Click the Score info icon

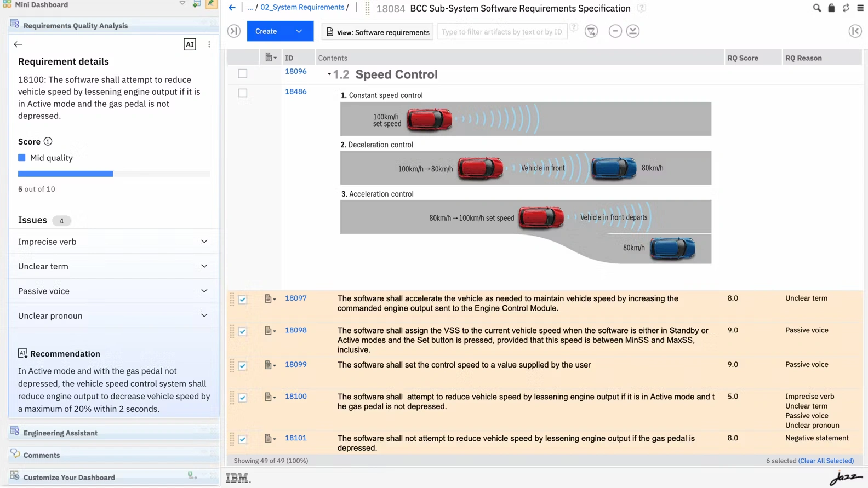(x=48, y=141)
